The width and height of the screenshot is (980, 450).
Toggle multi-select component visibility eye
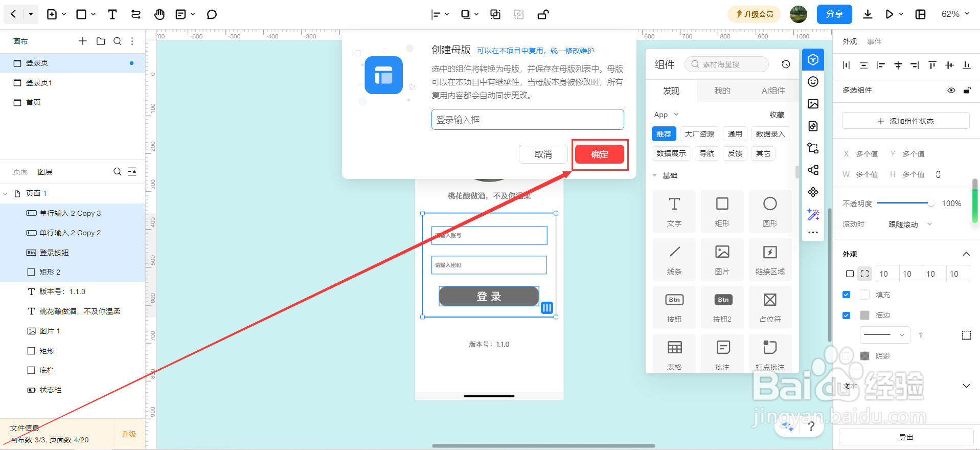(951, 90)
